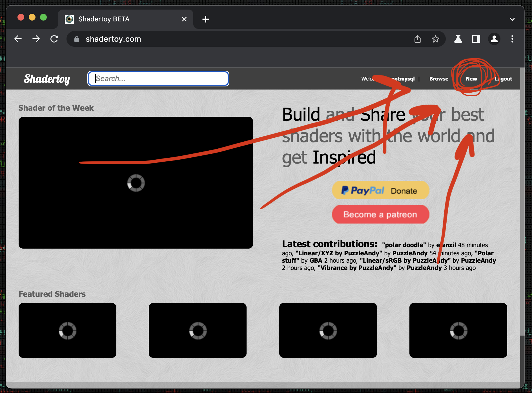532x393 pixels.
Task: Reload the Shadertoy page
Action: 54,39
